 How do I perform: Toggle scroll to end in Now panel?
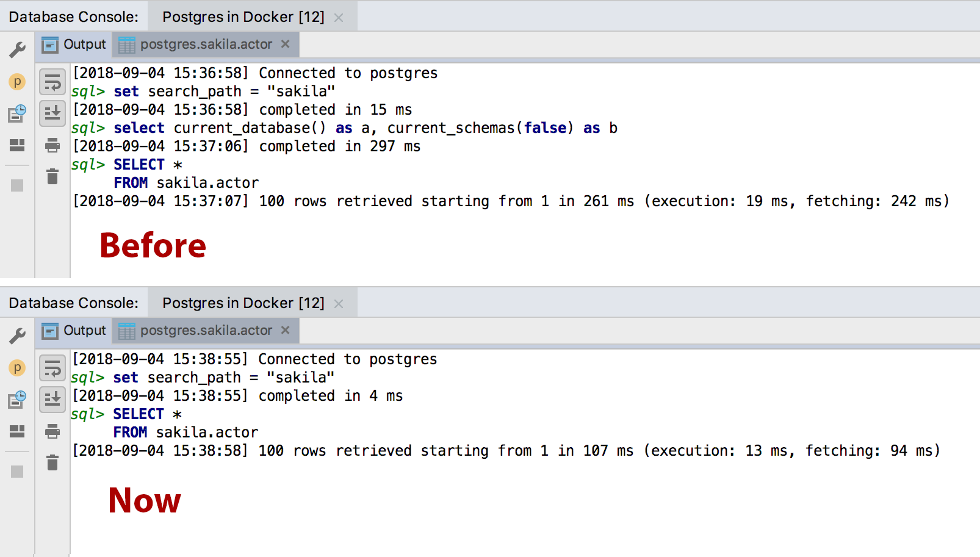(x=52, y=400)
